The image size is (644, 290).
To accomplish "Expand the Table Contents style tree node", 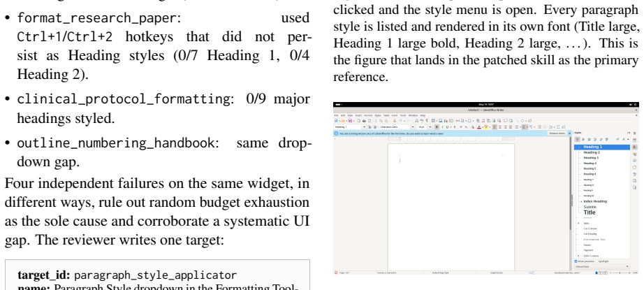I will (578, 256).
